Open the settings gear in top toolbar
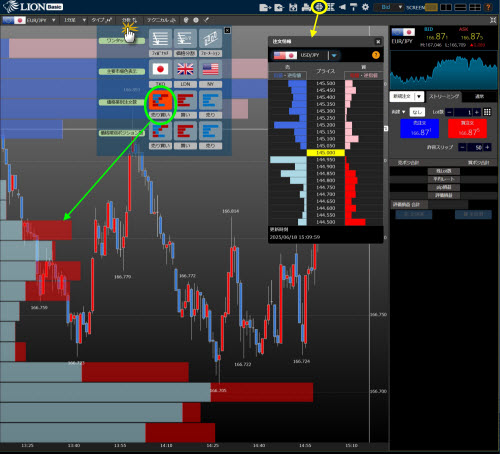Screen dimensions: 500x454 coord(365,7)
